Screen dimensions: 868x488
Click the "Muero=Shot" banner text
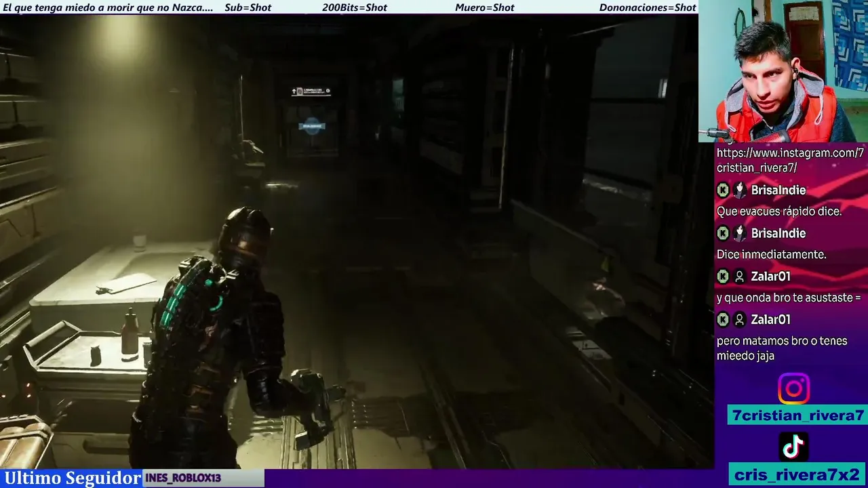coord(484,7)
